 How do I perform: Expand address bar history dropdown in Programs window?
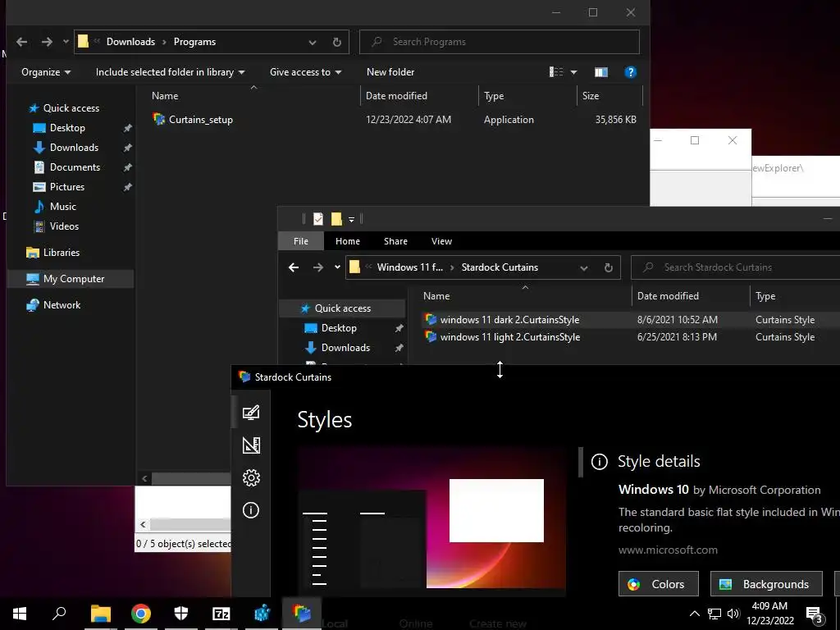[x=313, y=43]
